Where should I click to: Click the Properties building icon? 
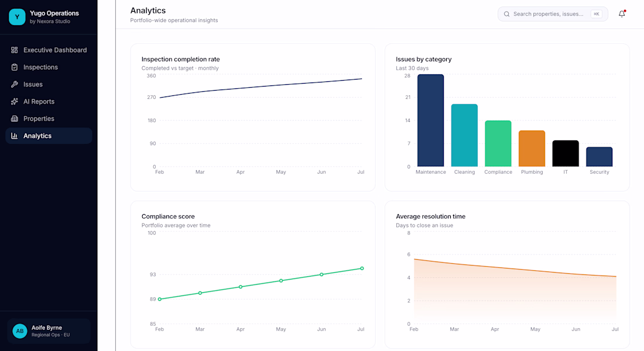15,119
